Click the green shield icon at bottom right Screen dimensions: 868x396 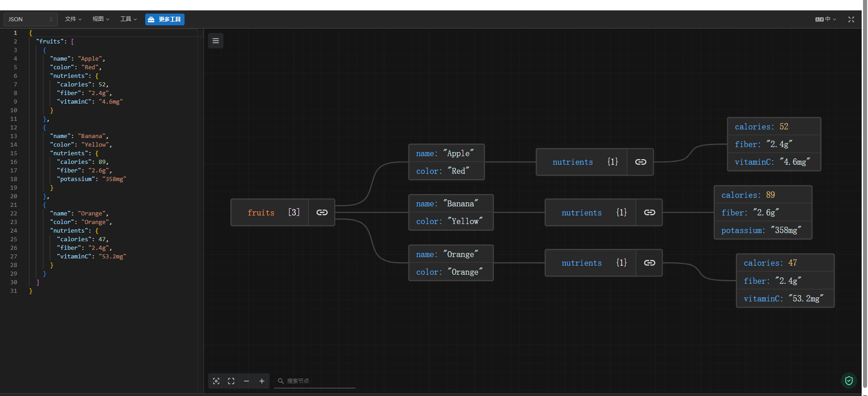[x=849, y=381]
